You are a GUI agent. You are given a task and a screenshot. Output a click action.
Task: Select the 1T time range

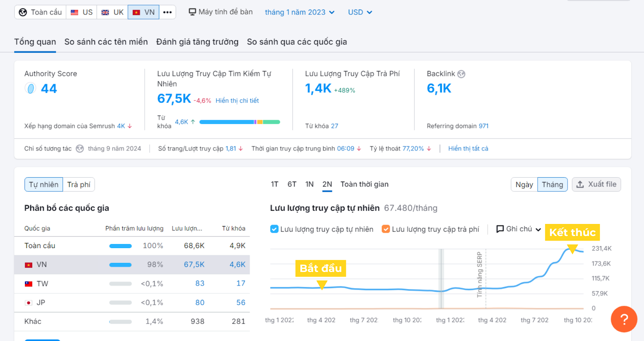tap(275, 184)
